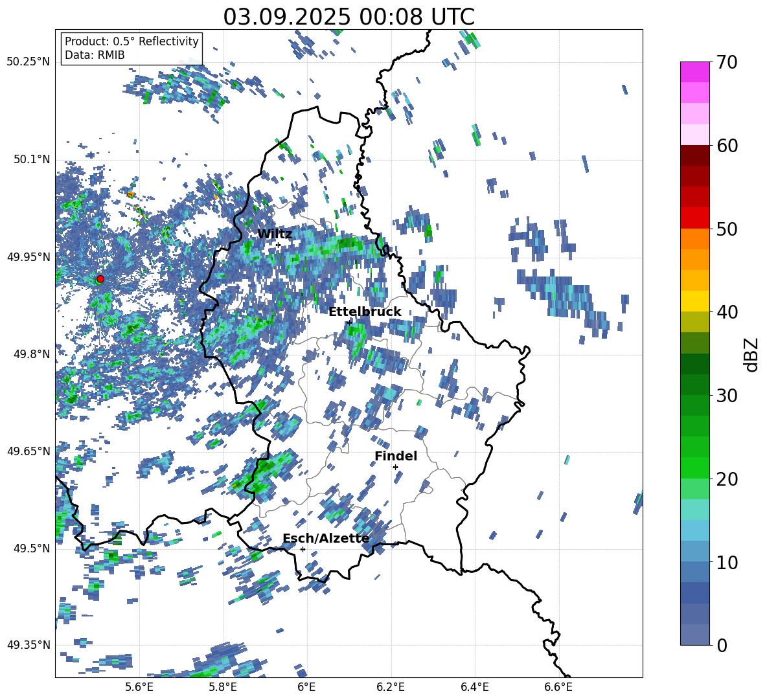Click the Esch/Alzette cross marker
This screenshot has height=700, width=767.
[x=303, y=549]
